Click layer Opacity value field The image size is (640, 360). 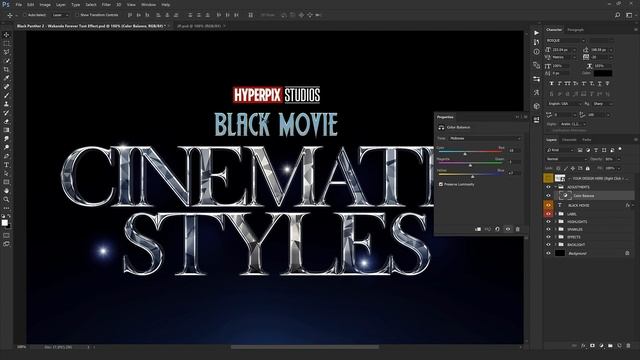(x=609, y=159)
